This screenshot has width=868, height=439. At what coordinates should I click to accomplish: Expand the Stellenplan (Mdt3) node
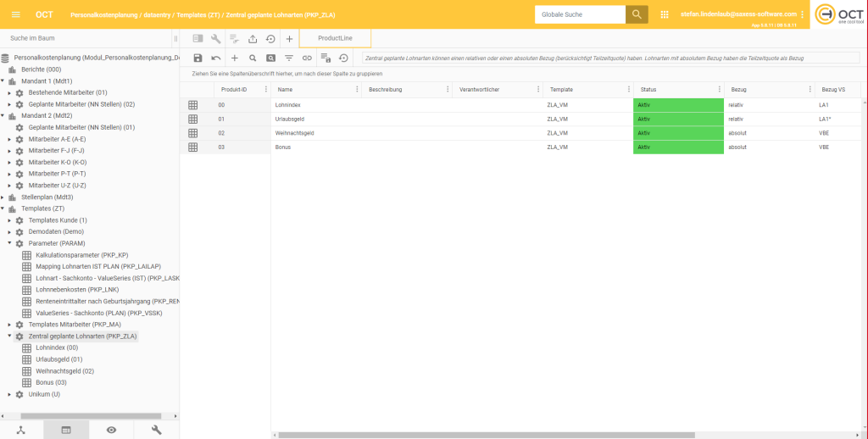[x=3, y=197]
